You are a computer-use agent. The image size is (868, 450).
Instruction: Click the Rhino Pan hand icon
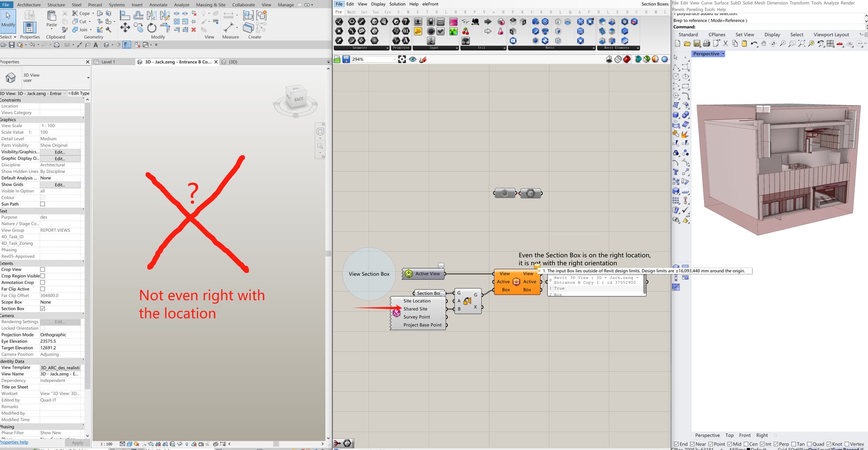(764, 44)
